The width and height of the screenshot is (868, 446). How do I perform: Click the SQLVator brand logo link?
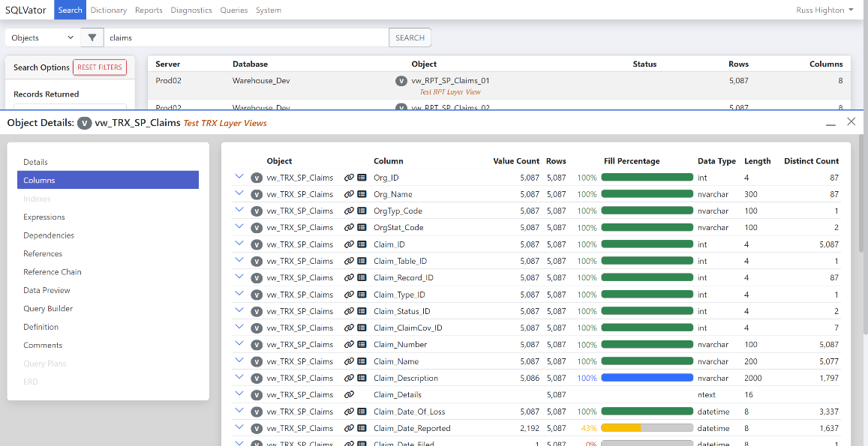coord(26,10)
